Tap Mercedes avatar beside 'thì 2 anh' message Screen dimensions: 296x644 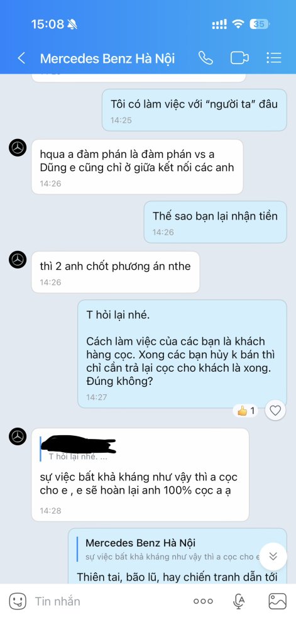click(18, 260)
